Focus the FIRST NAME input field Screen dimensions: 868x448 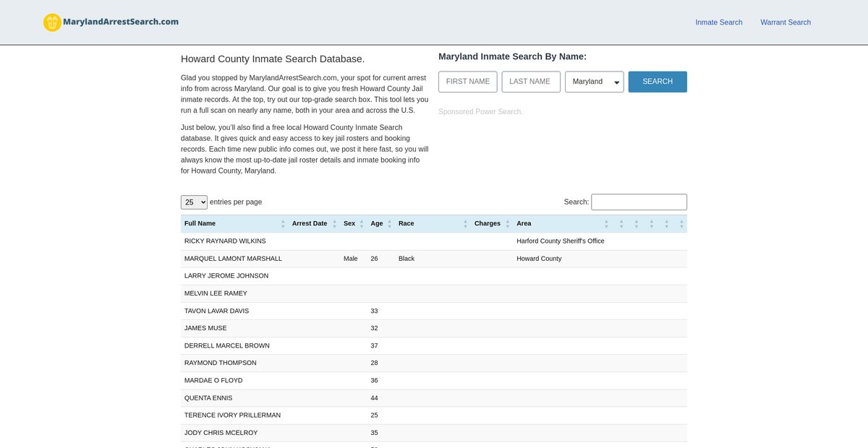pyautogui.click(x=467, y=82)
